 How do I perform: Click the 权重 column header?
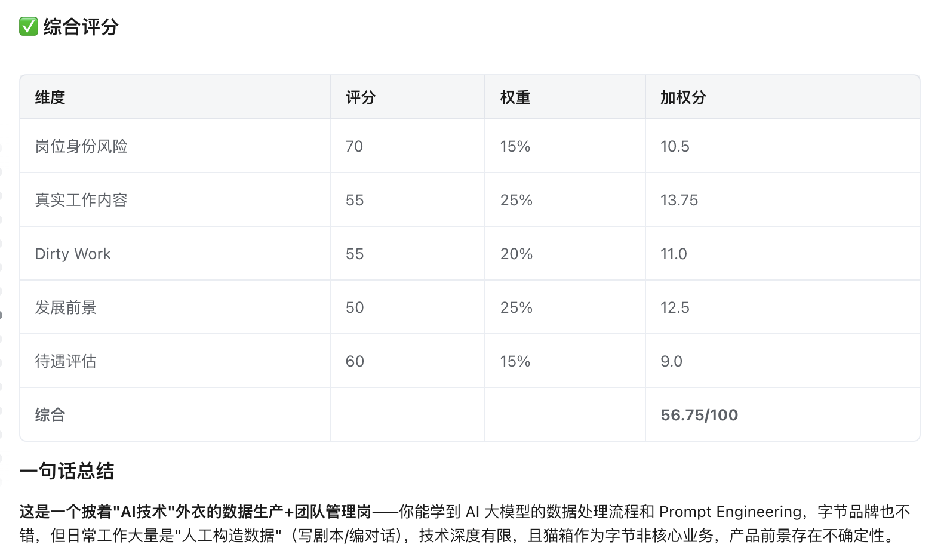pyautogui.click(x=515, y=97)
